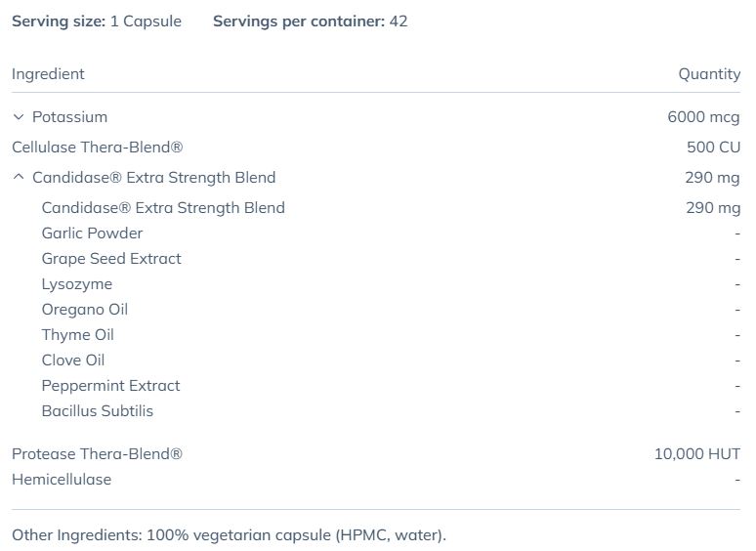Click the Potassium ingredient name
756x551 pixels.
pos(69,117)
